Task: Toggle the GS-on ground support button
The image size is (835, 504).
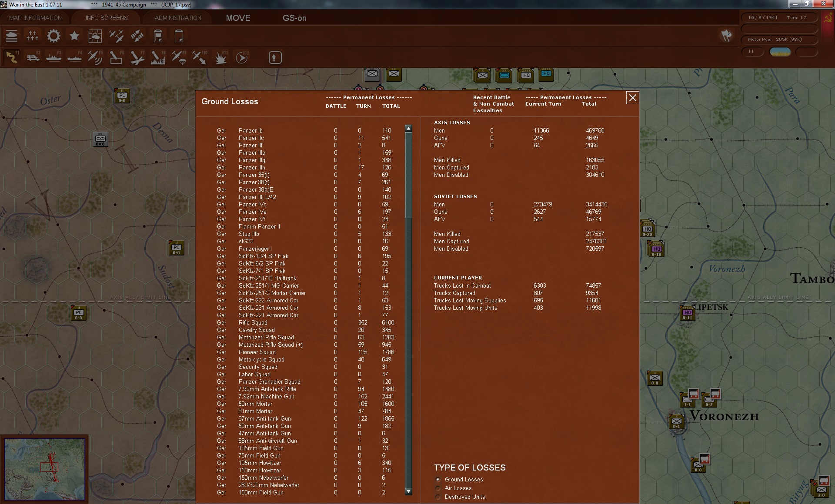Action: (294, 18)
